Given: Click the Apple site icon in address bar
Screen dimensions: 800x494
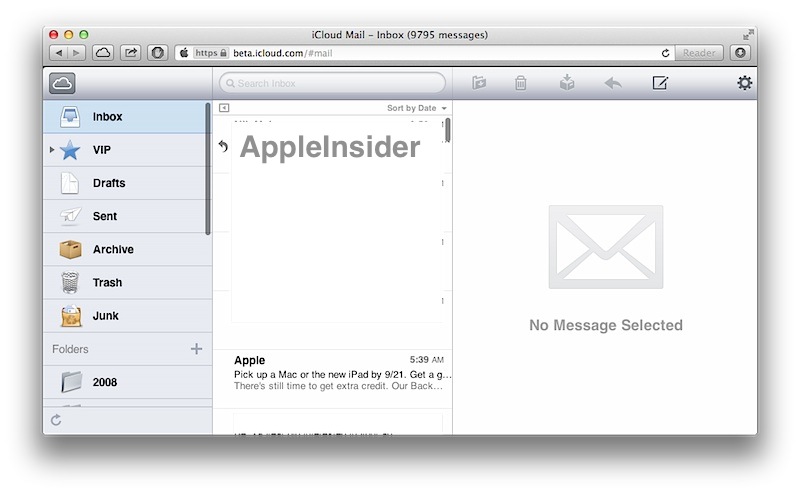Looking at the screenshot, I should [184, 53].
